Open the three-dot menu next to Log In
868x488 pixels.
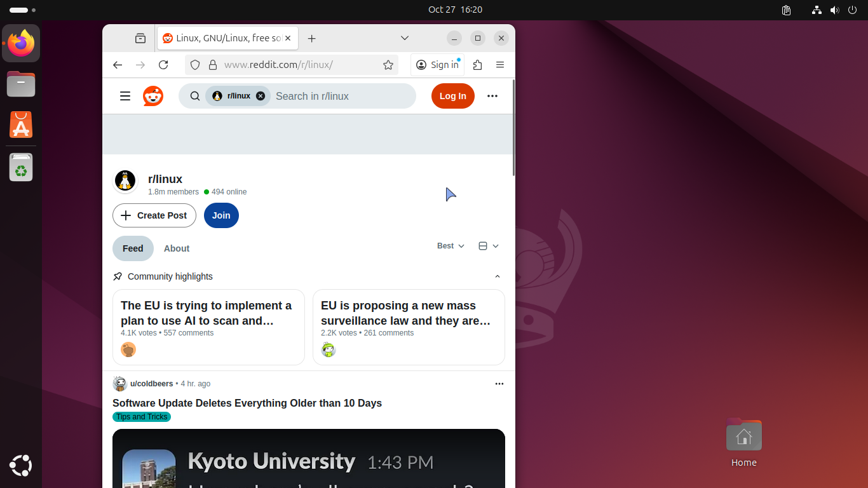tap(492, 96)
